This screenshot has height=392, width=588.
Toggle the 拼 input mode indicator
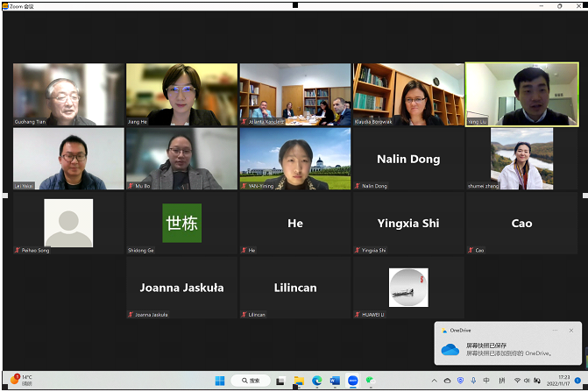click(x=500, y=381)
